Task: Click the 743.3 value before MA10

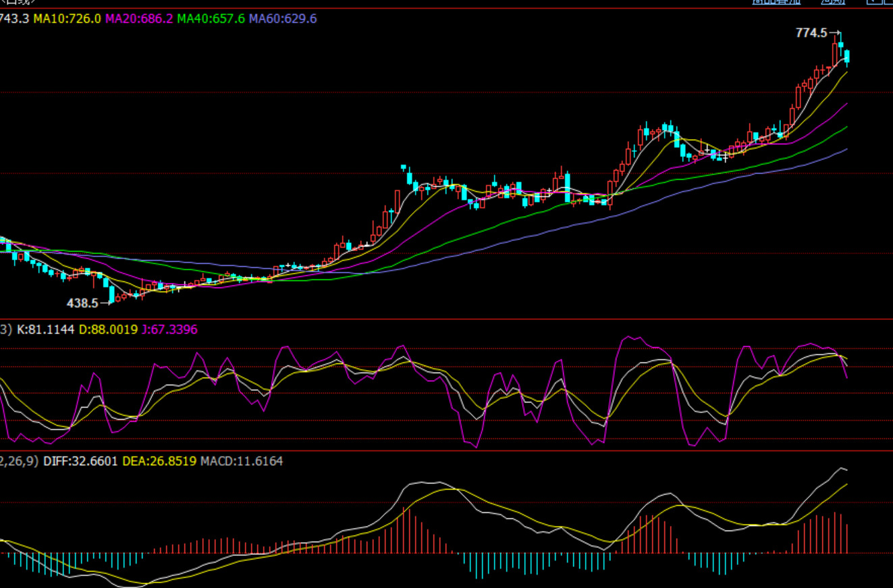Action: (14, 19)
